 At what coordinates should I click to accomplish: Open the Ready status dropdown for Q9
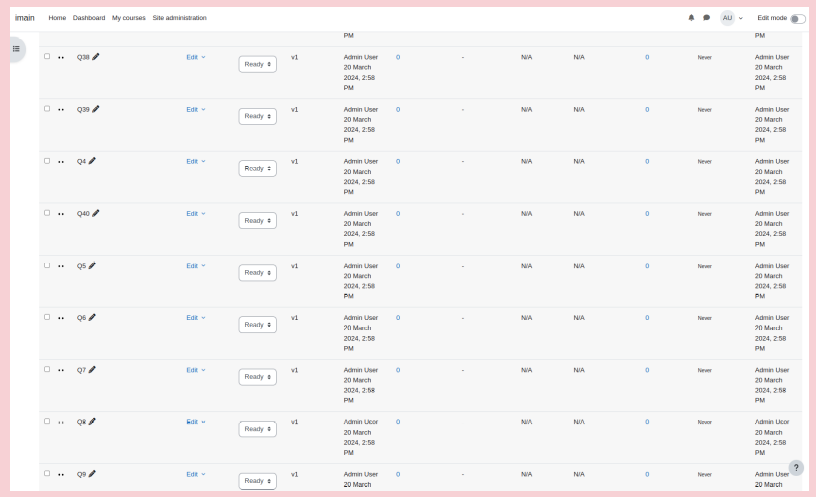tap(258, 481)
